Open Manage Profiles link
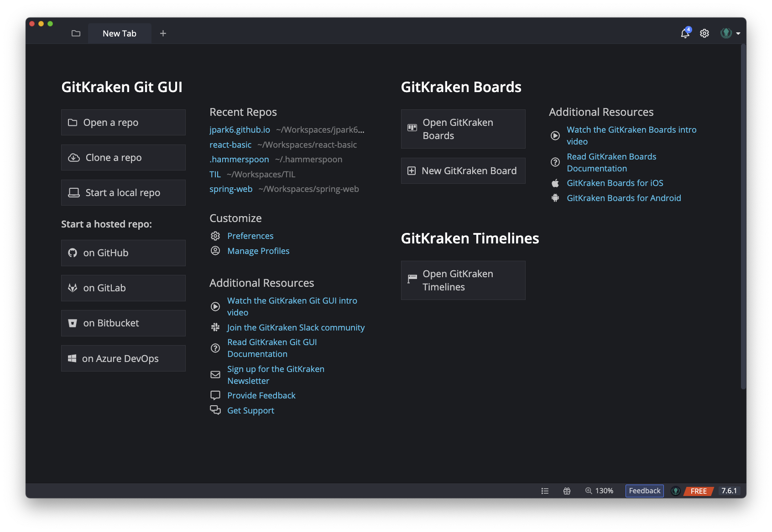Viewport: 772px width, 532px height. click(x=258, y=251)
